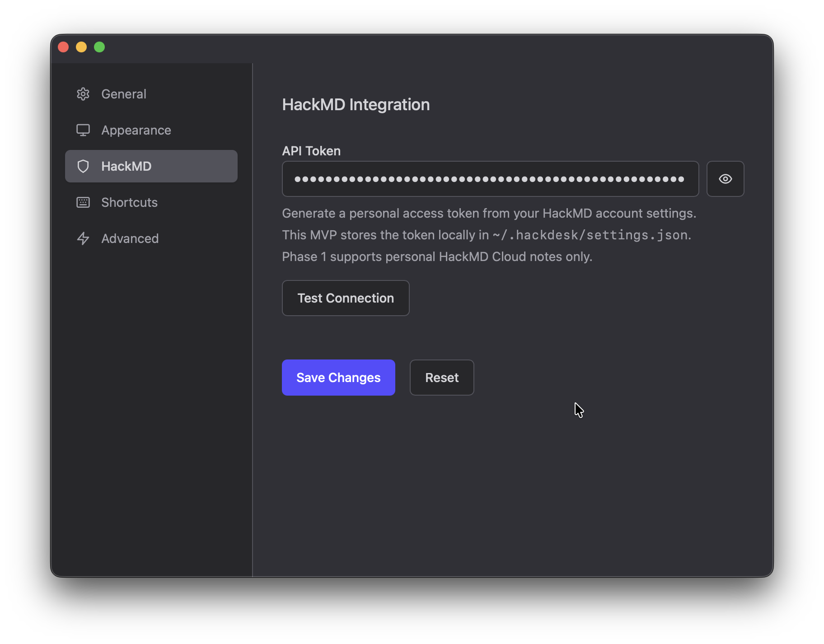Click the ~/.hackdesk/settings.json path text
This screenshot has height=644, width=824.
590,235
